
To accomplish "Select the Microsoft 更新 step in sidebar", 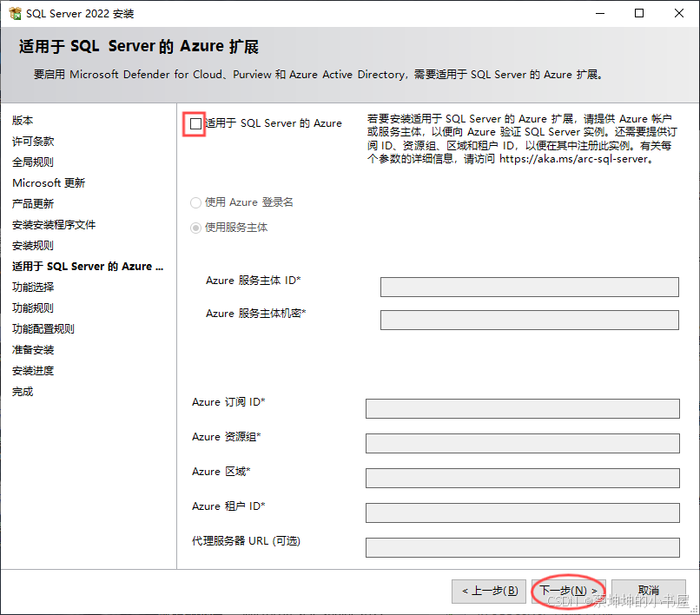I will [49, 183].
